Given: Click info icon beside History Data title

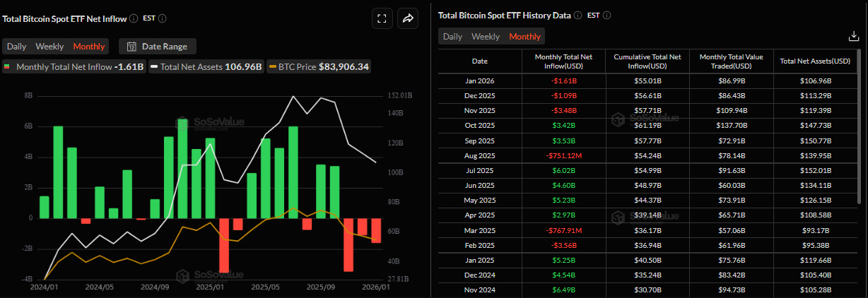Looking at the screenshot, I should (x=577, y=15).
